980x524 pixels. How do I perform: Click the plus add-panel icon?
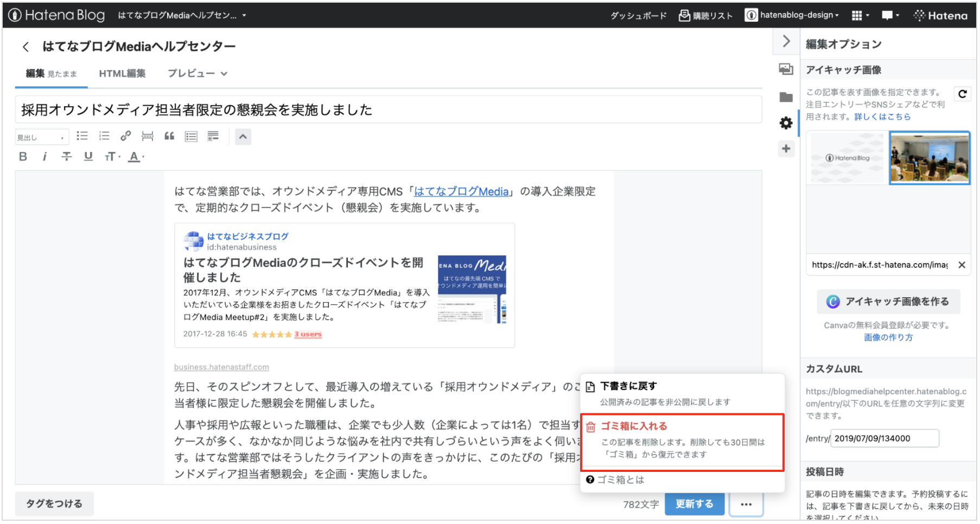[x=786, y=149]
